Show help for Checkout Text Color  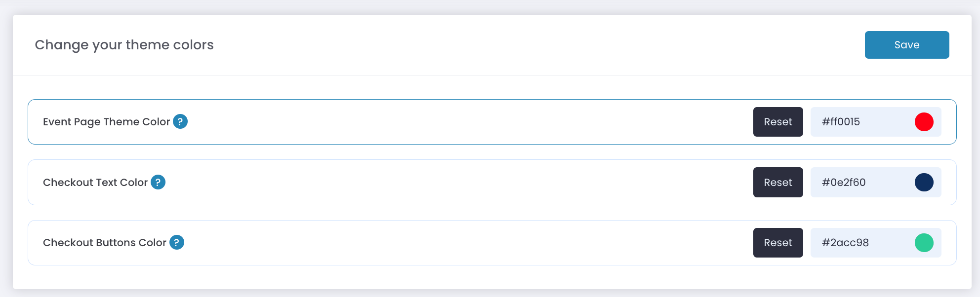[158, 182]
